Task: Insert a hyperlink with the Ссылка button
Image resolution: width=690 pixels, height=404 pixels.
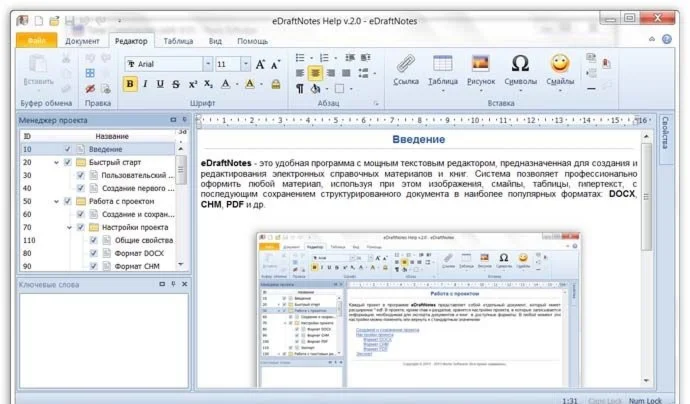Action: pyautogui.click(x=406, y=70)
